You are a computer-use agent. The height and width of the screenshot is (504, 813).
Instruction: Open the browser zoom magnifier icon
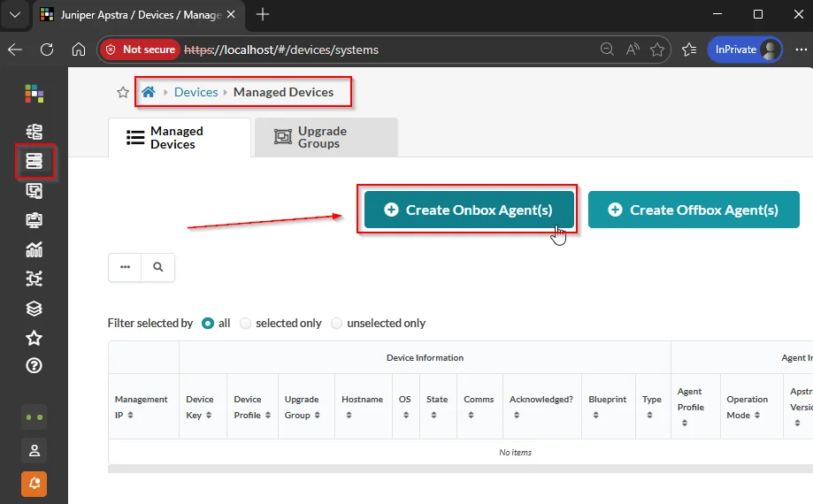pyautogui.click(x=607, y=50)
